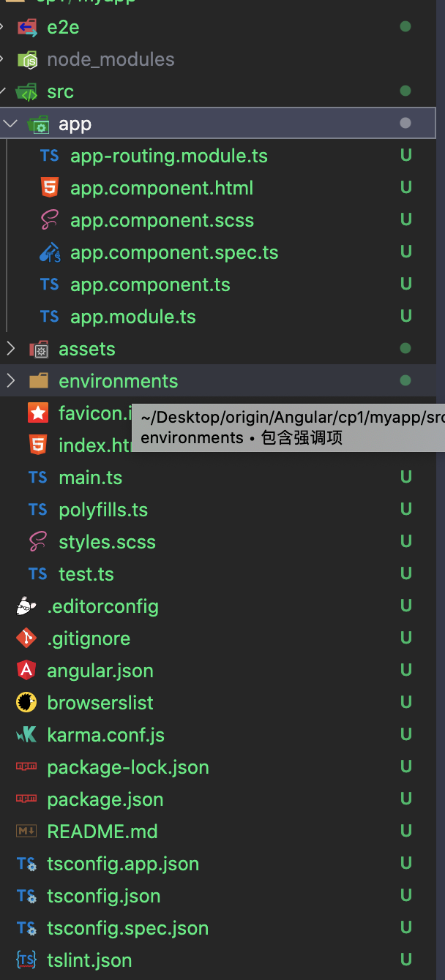This screenshot has height=980, width=445.
Task: Click the browserslist file icon
Action: coord(26,703)
